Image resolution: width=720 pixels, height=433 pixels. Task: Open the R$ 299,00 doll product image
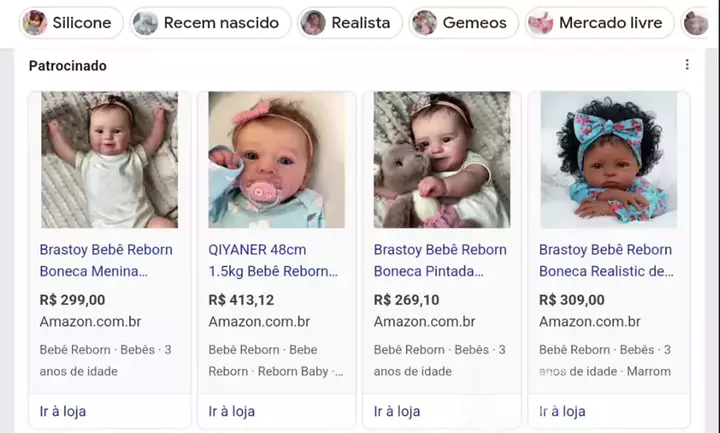109,160
